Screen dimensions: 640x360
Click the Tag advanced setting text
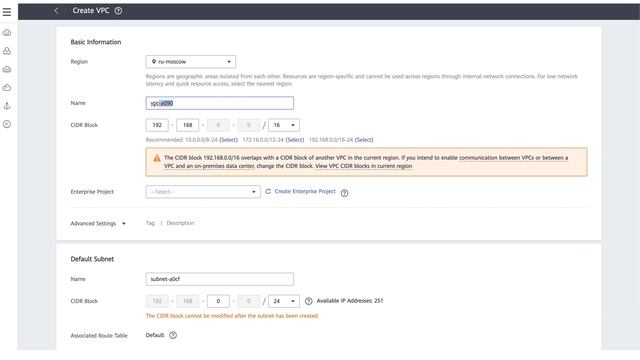coord(150,223)
